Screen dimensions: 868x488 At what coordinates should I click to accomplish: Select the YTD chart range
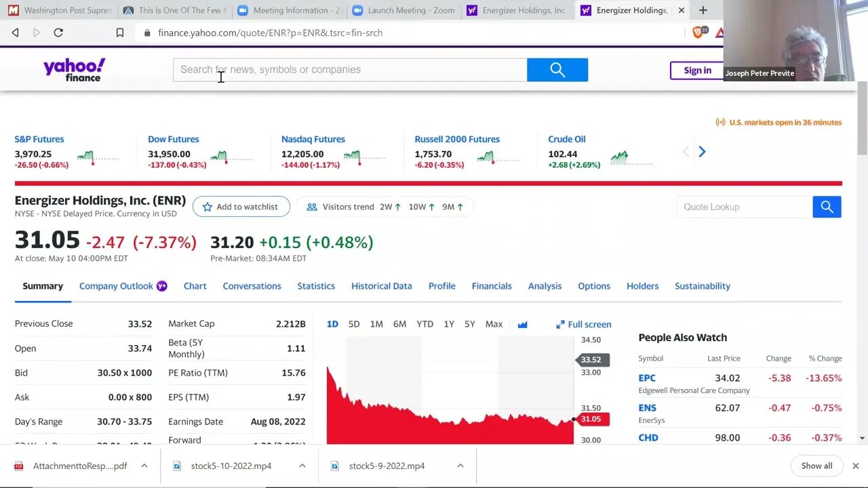[425, 324]
